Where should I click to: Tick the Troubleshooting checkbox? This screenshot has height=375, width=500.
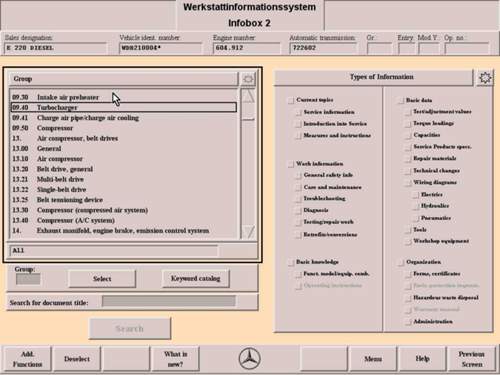point(298,199)
